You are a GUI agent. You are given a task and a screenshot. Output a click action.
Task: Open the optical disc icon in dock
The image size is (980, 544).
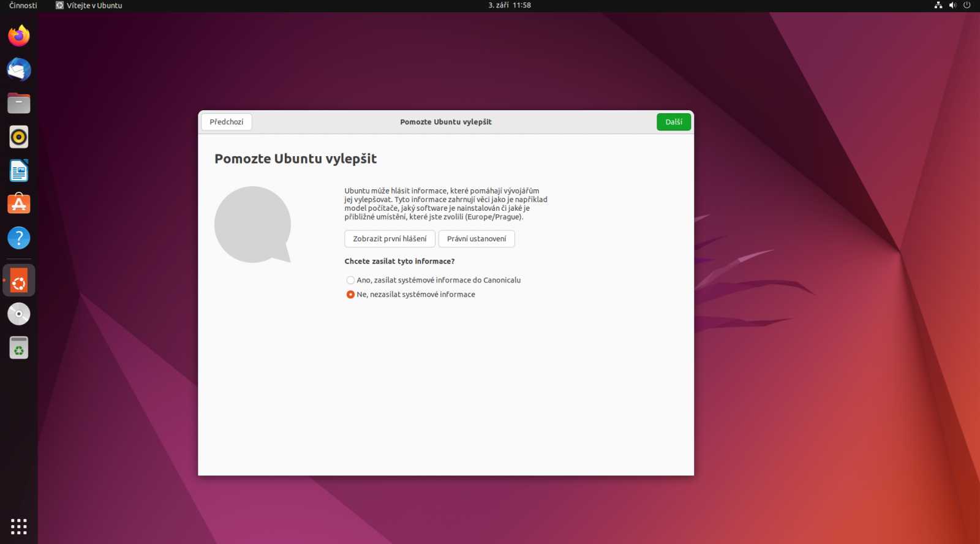click(x=19, y=314)
